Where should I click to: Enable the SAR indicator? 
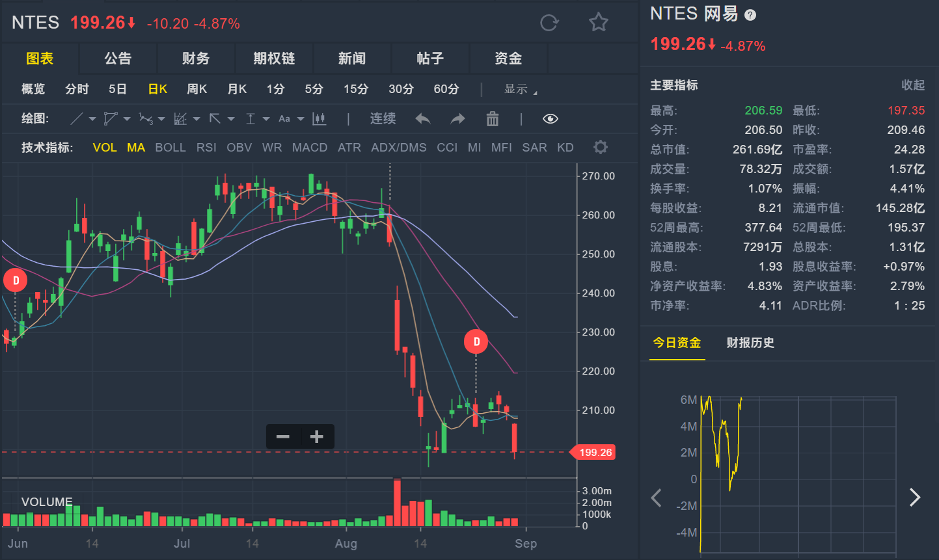click(x=534, y=148)
